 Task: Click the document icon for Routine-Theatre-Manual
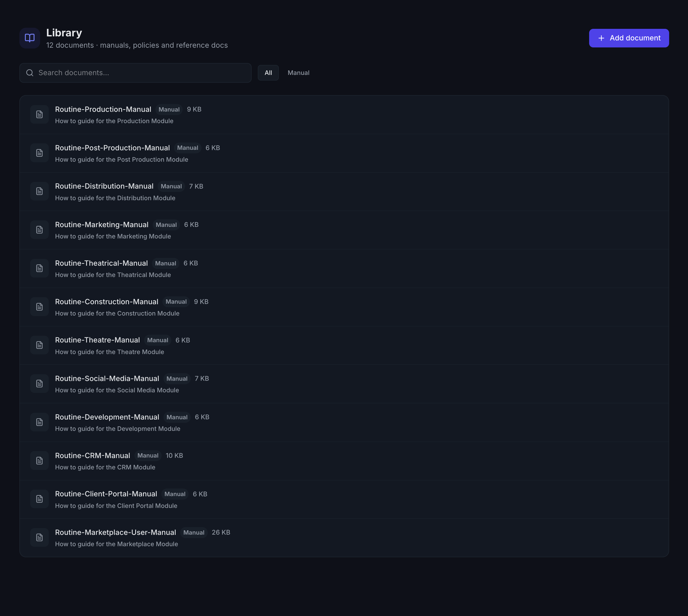coord(40,345)
